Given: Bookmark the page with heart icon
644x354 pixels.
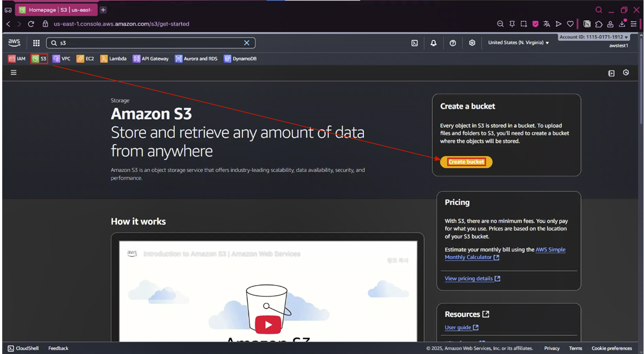Looking at the screenshot, I should (x=570, y=24).
